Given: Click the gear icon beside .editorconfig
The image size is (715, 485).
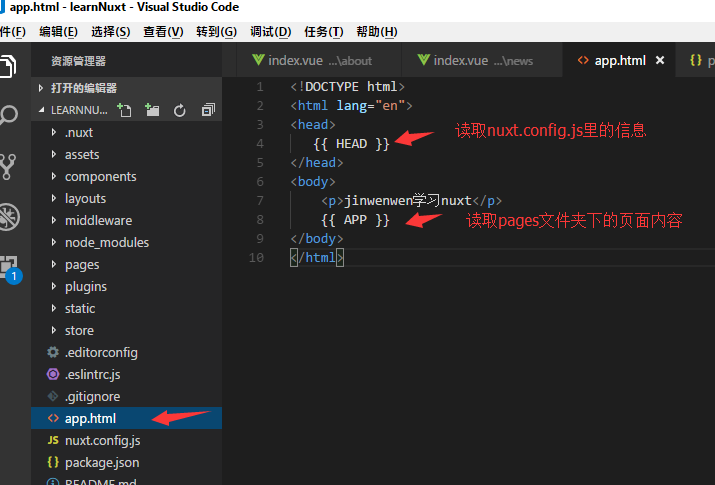Looking at the screenshot, I should [53, 352].
